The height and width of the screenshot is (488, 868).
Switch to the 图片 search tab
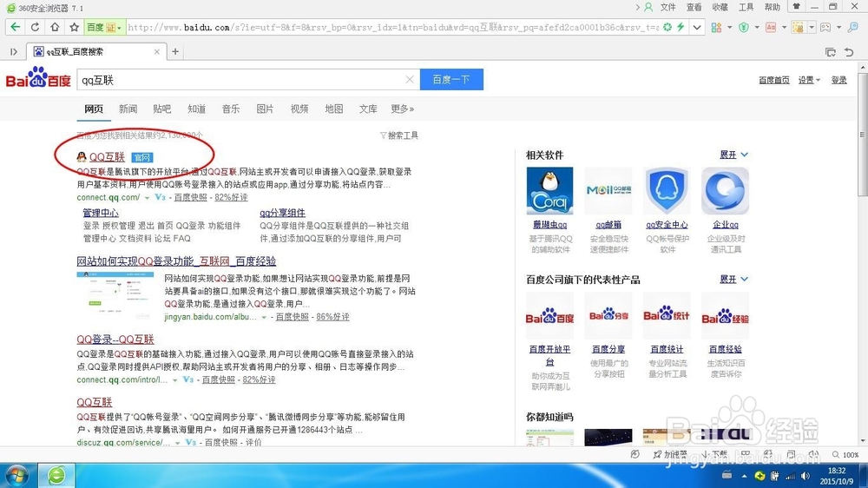265,109
